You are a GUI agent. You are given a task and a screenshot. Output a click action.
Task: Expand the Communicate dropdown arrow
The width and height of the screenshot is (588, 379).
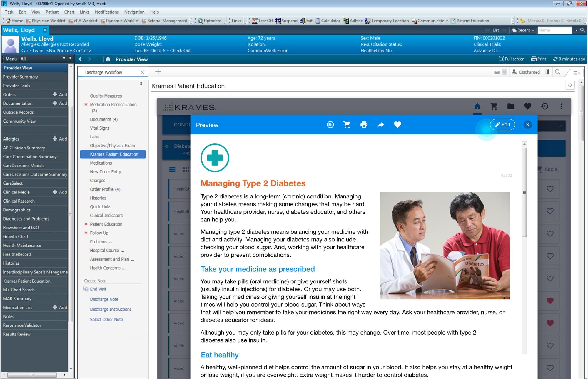coord(447,21)
